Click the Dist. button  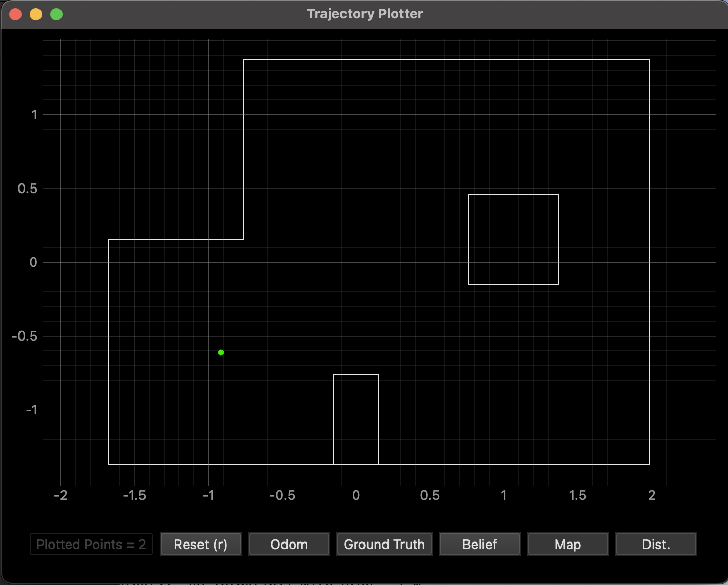point(656,544)
